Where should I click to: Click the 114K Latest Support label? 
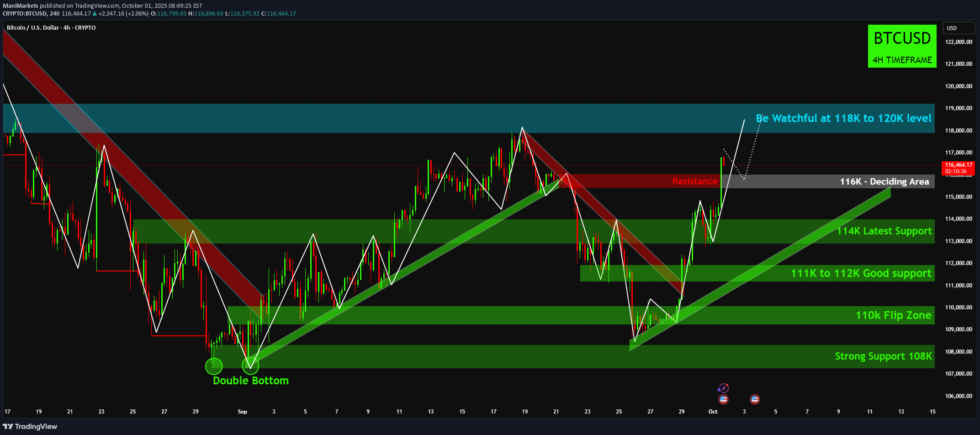pos(884,231)
